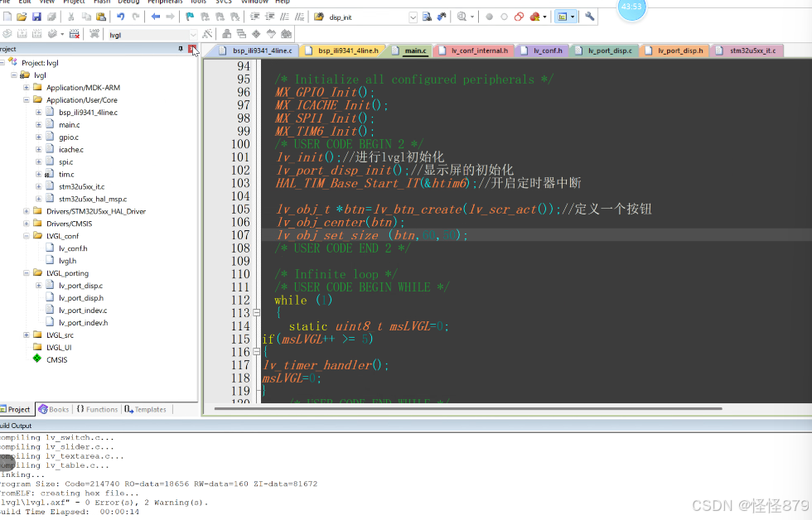Open the Functions panel tab
Image resolution: width=812 pixels, height=520 pixels.
98,409
